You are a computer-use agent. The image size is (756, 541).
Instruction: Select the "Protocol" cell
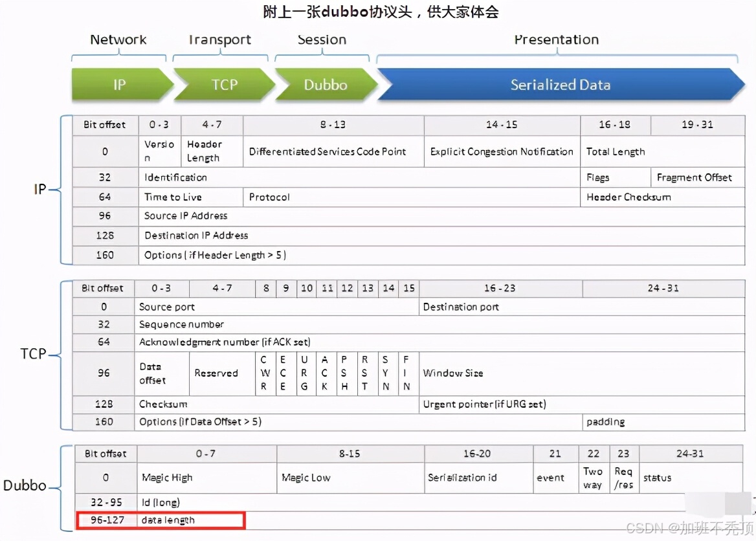tap(412, 197)
